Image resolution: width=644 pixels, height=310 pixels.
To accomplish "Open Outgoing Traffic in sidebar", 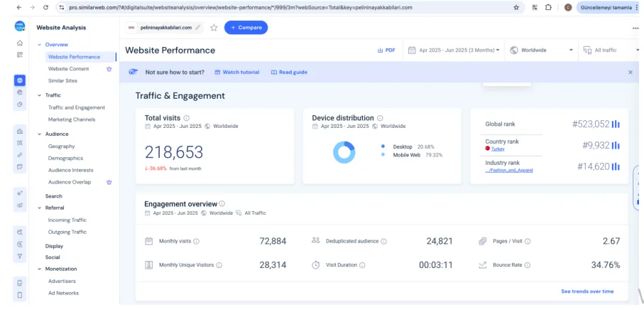I will [x=67, y=232].
